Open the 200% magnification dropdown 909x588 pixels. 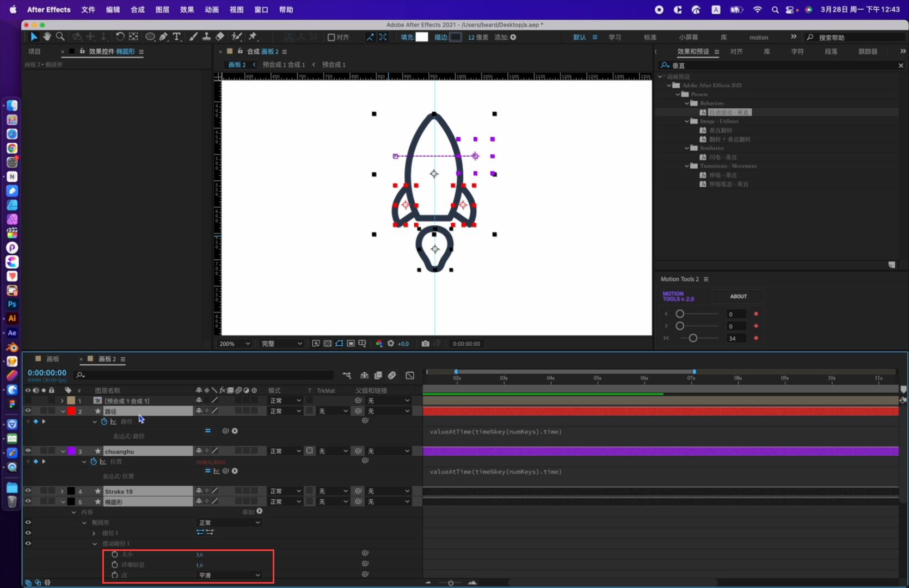[235, 344]
